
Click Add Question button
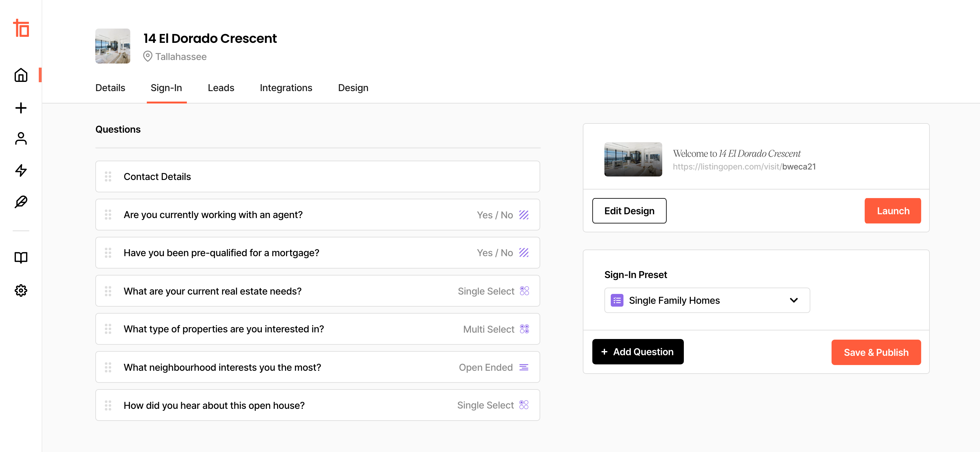[x=637, y=351]
